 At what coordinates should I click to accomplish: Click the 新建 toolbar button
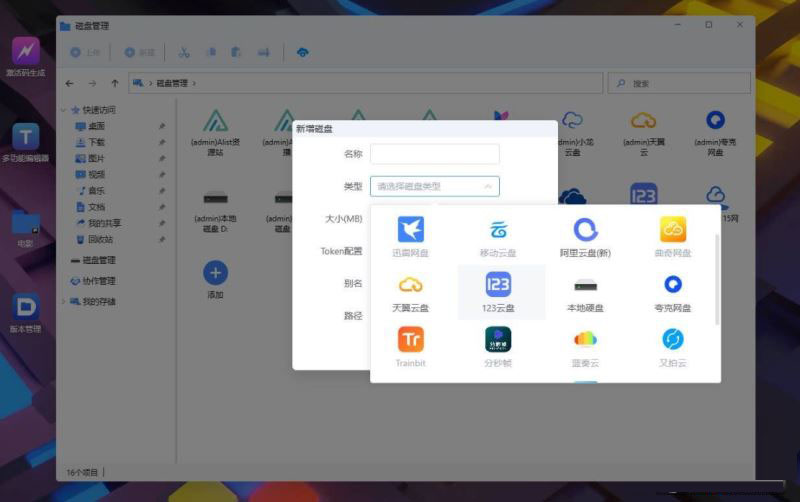[x=139, y=52]
